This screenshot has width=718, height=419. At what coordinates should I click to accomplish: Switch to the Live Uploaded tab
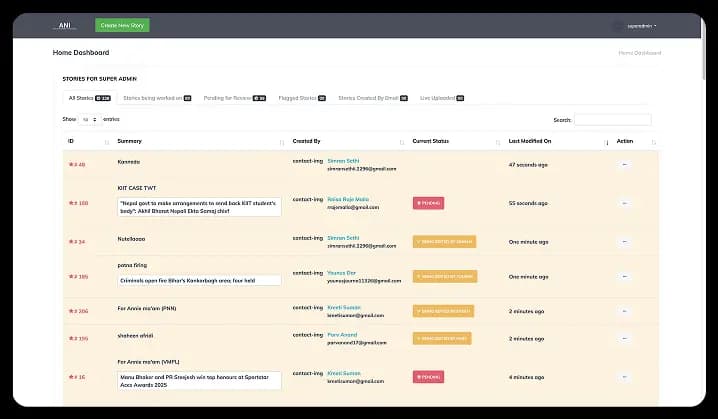pyautogui.click(x=442, y=98)
